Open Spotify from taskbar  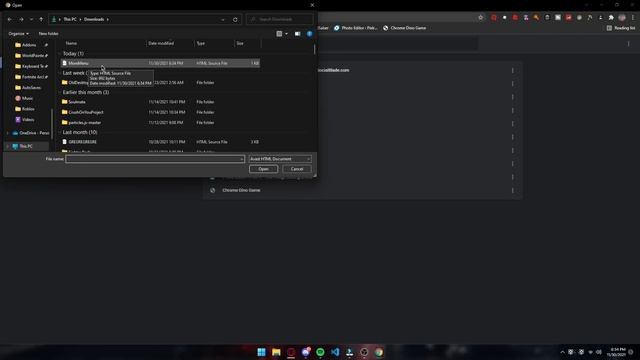pos(320,352)
